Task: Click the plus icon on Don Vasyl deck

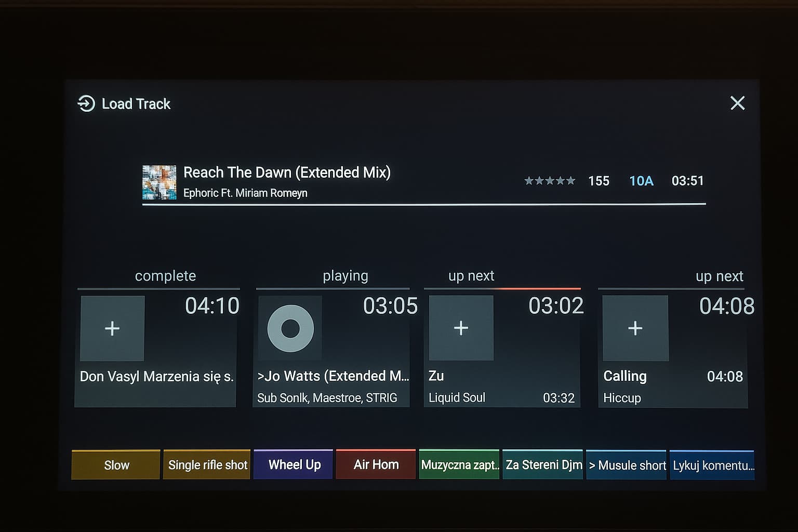Action: tap(112, 328)
